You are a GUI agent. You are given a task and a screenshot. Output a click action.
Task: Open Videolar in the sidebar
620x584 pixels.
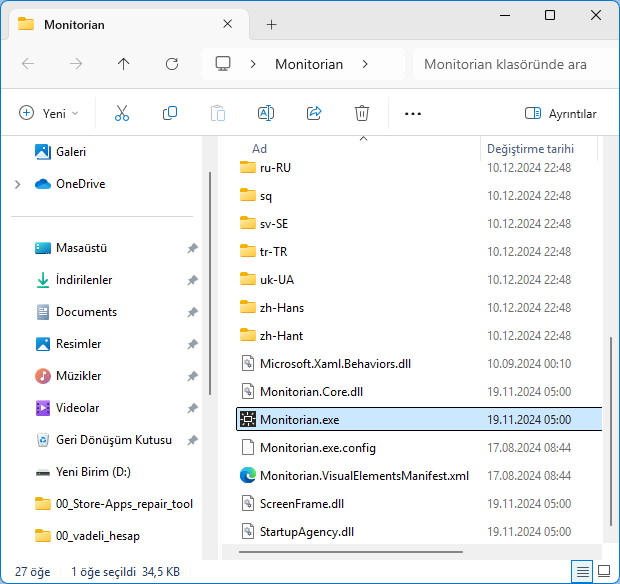coord(78,408)
